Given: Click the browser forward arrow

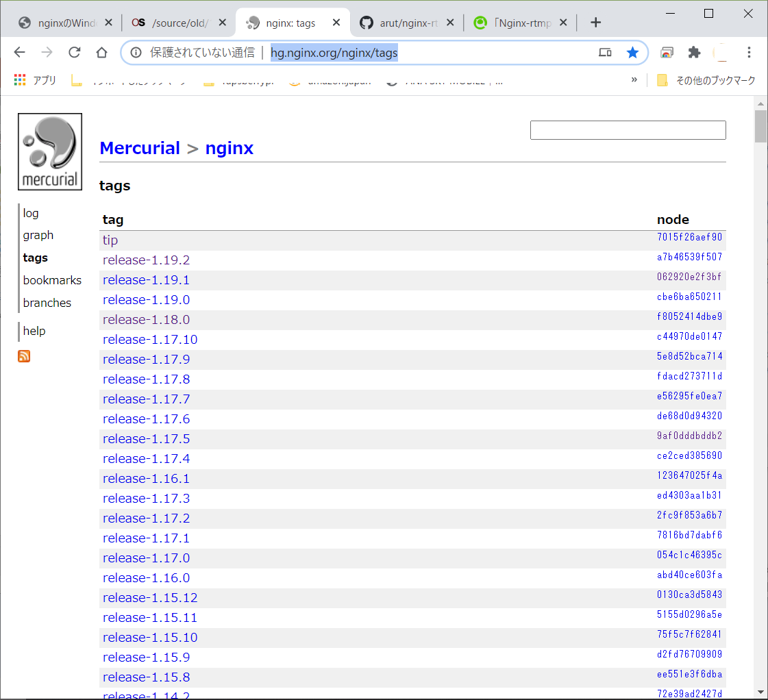Looking at the screenshot, I should pos(47,52).
